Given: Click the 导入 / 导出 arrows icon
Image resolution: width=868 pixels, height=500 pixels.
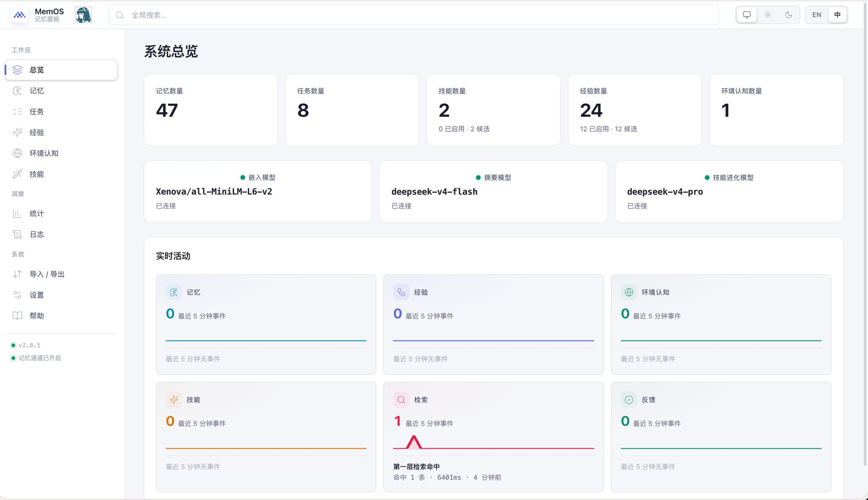Looking at the screenshot, I should point(17,274).
